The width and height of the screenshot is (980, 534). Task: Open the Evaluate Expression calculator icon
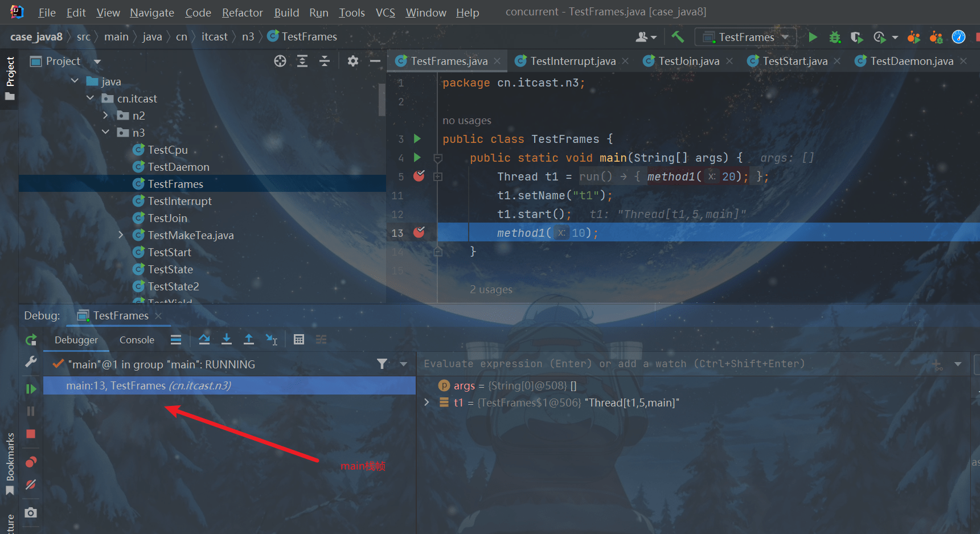[299, 339]
